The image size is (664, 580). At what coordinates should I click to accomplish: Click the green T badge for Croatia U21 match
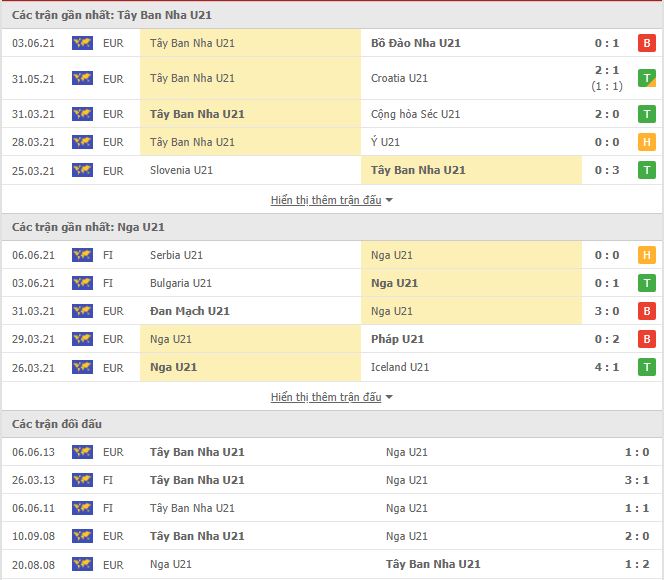click(x=647, y=78)
